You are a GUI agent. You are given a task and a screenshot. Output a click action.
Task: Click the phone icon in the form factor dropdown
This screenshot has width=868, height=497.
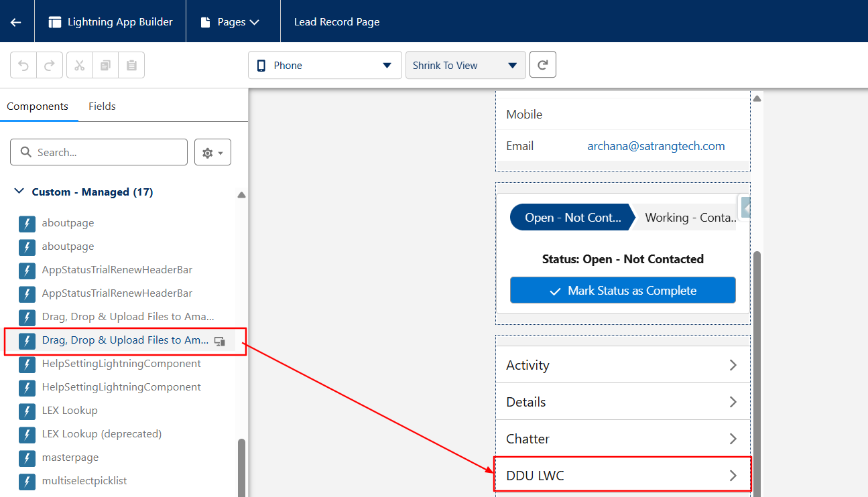coord(263,66)
